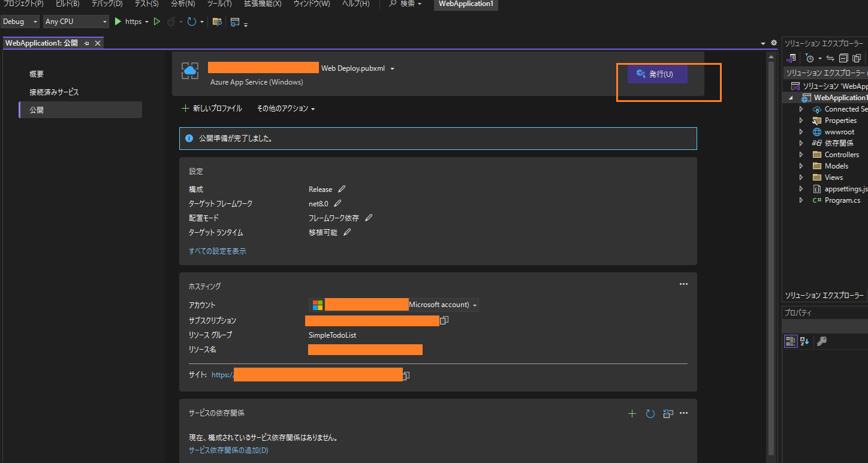868x463 pixels.
Task: Click ソリューション エクスプローラー bottom tab
Action: pos(825,295)
